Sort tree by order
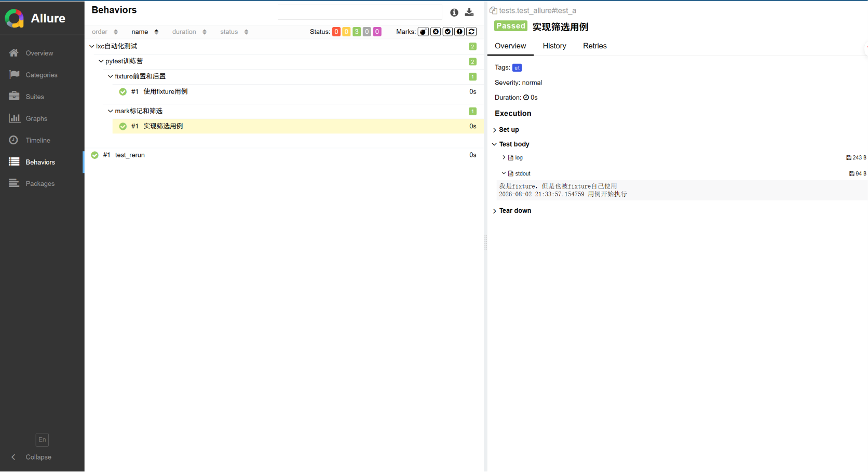Viewport: 868px width, 472px height. coord(105,32)
